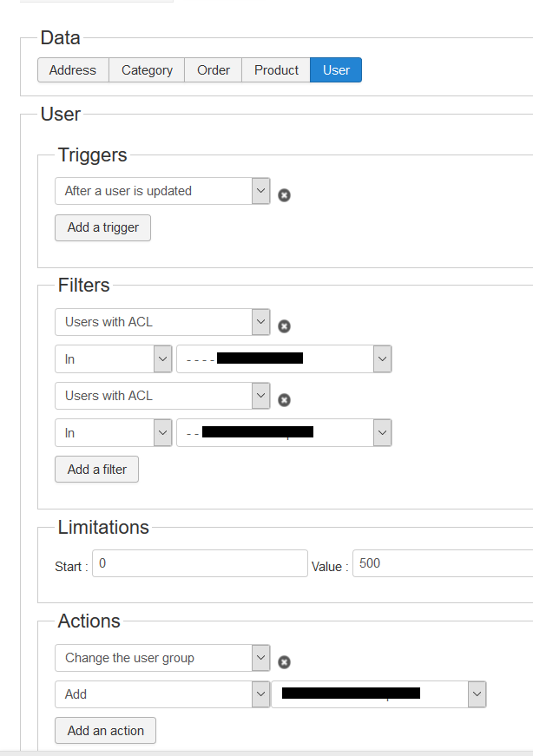Switch to the Address data tab
Viewport: 533px width, 756px height.
tap(73, 70)
